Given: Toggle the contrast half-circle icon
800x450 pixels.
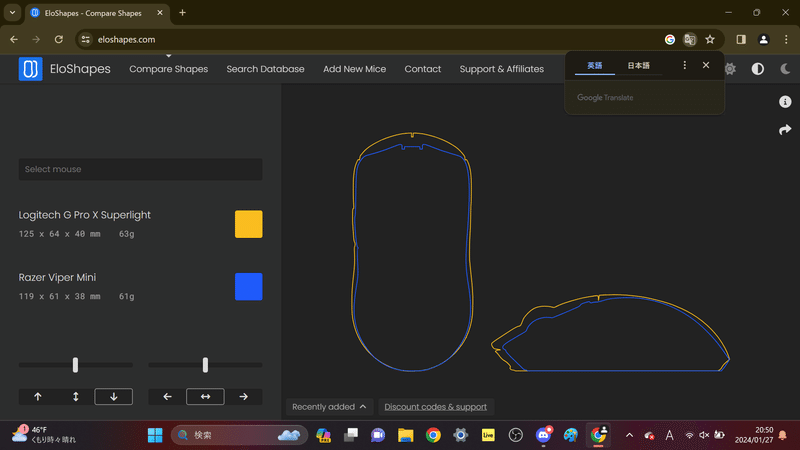Looking at the screenshot, I should pyautogui.click(x=758, y=69).
